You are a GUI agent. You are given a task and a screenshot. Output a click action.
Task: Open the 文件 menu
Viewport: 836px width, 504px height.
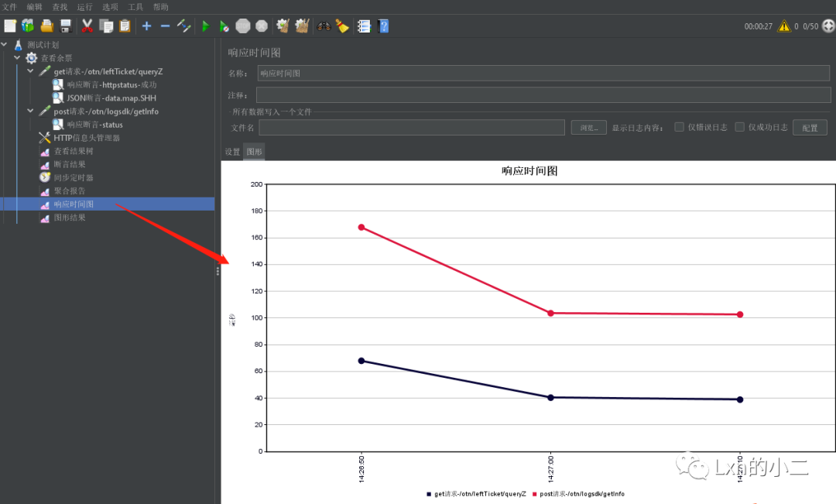[x=9, y=7]
